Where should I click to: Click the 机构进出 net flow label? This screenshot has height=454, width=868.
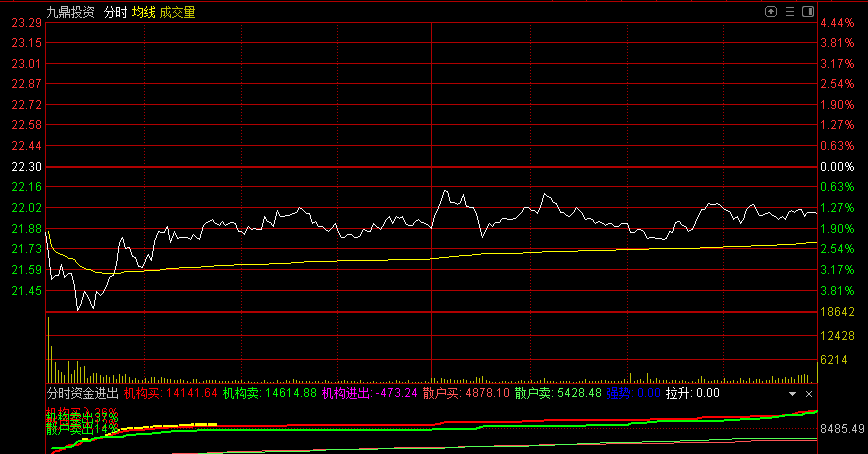tap(368, 394)
